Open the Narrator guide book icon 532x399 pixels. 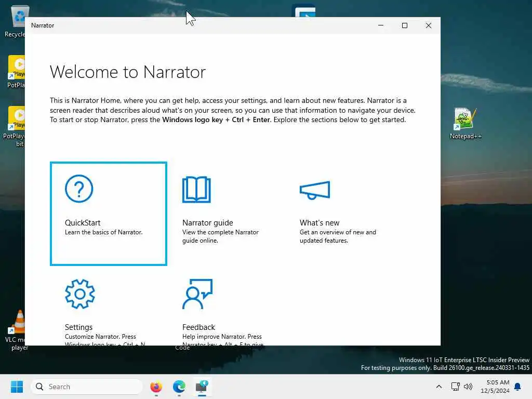click(x=196, y=189)
